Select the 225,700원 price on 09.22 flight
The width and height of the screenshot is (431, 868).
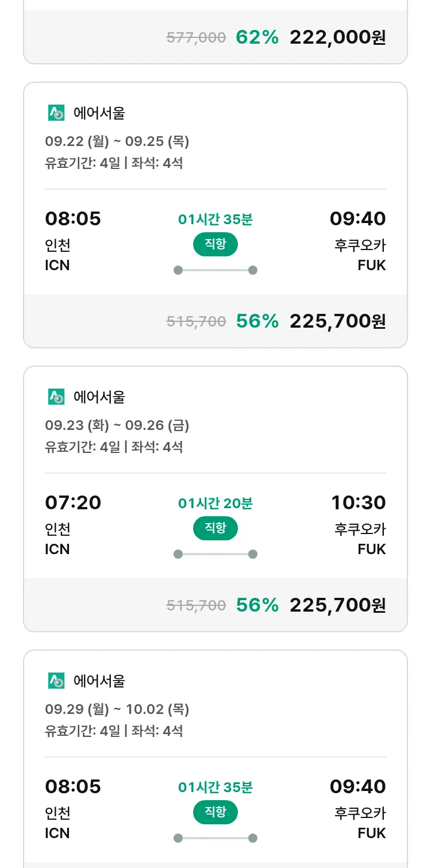click(x=337, y=321)
